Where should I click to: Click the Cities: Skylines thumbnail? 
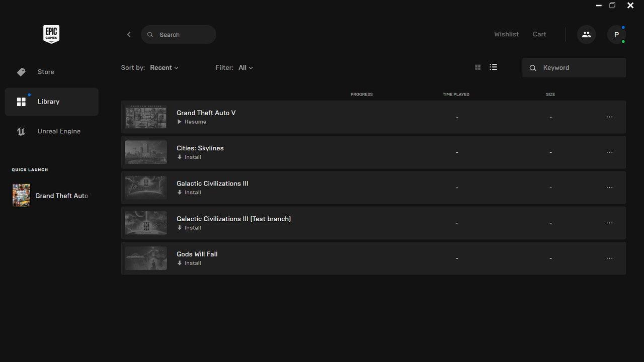(x=146, y=152)
